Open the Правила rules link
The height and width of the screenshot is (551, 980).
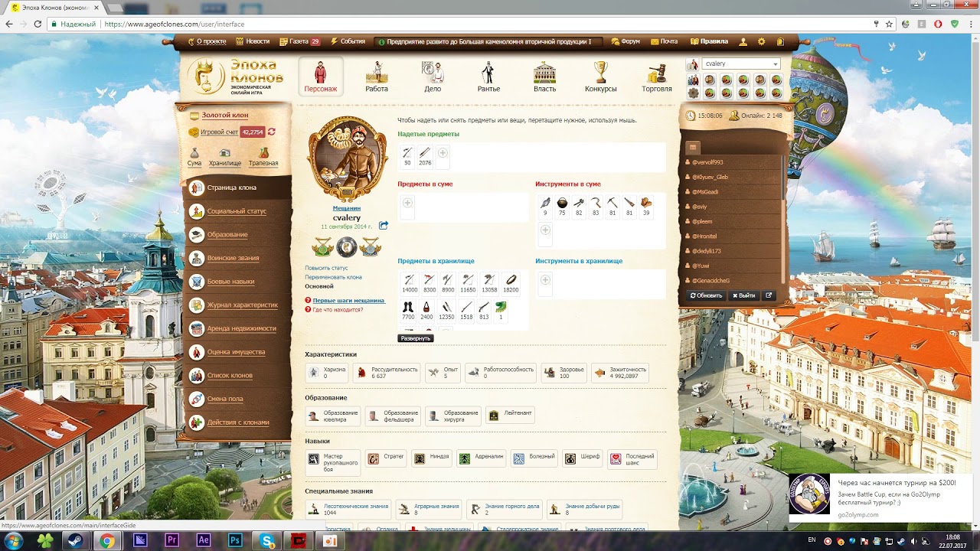(714, 41)
